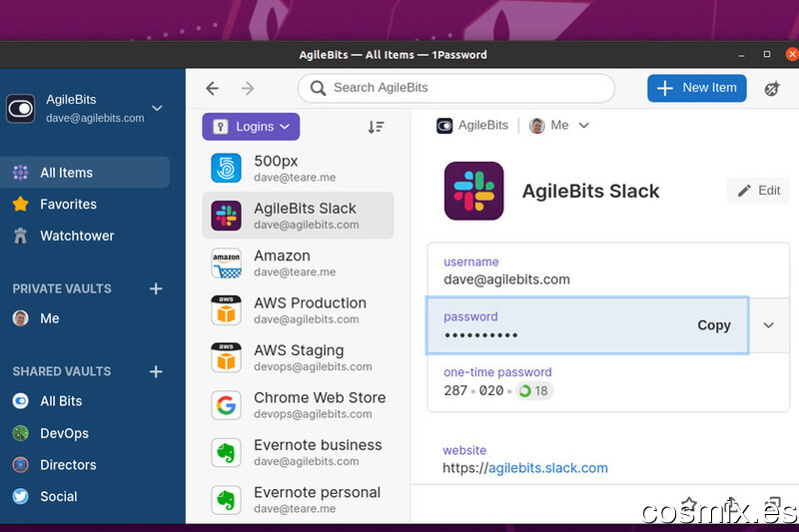Click the Slack icon in list

227,216
